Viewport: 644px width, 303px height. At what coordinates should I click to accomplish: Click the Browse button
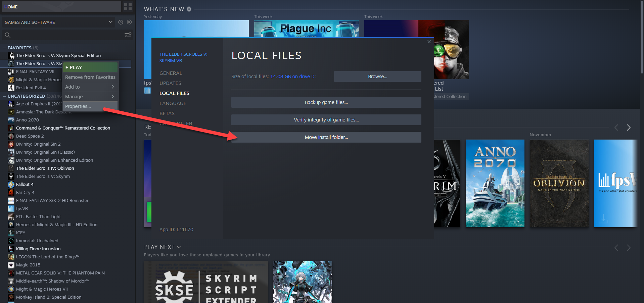pyautogui.click(x=377, y=77)
